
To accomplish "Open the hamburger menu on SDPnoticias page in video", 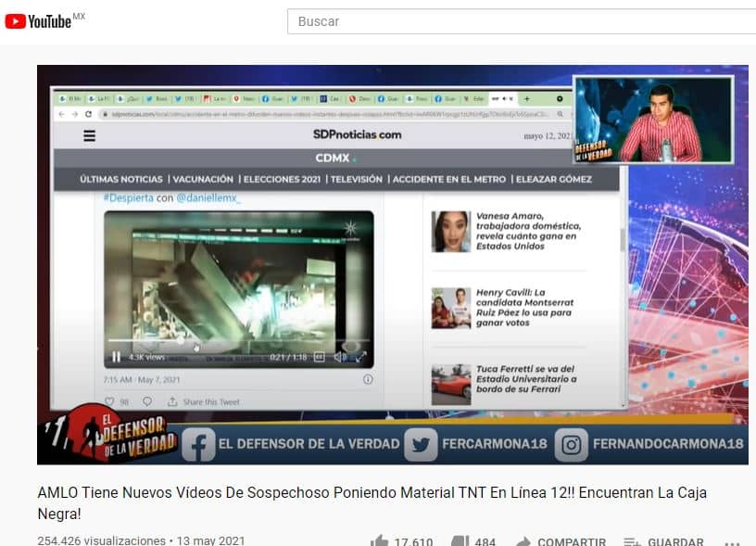I will click(89, 135).
